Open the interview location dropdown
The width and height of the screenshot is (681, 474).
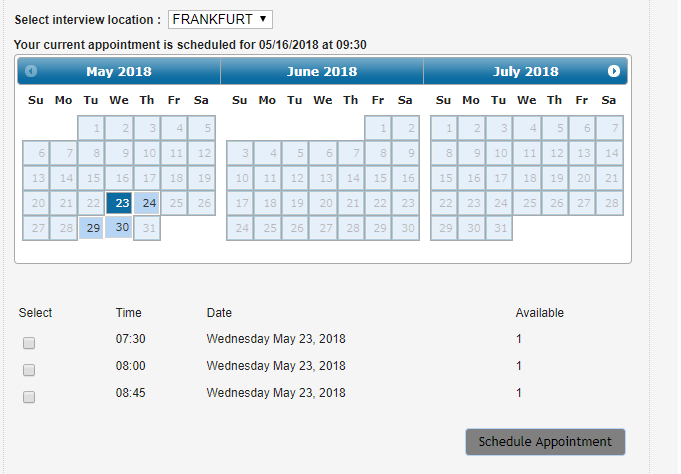(x=220, y=19)
